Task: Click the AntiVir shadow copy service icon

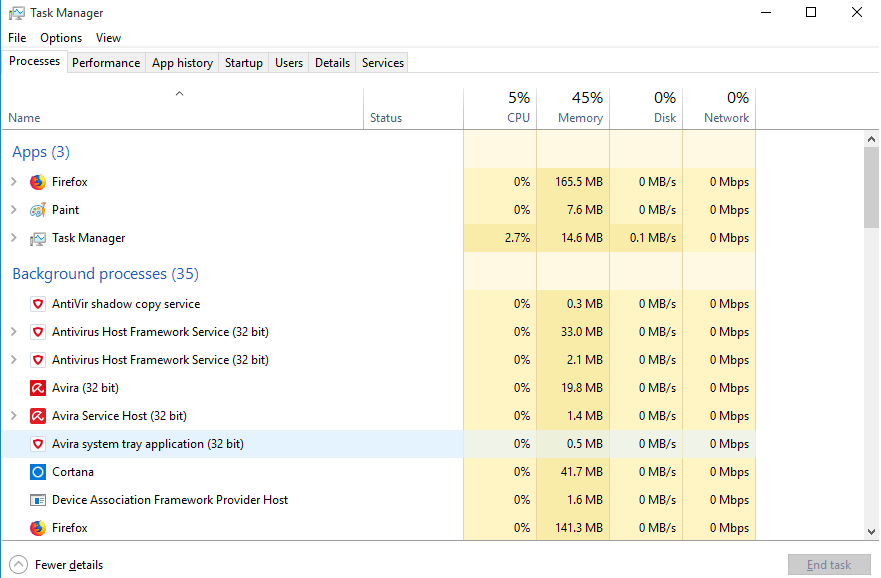Action: [38, 304]
